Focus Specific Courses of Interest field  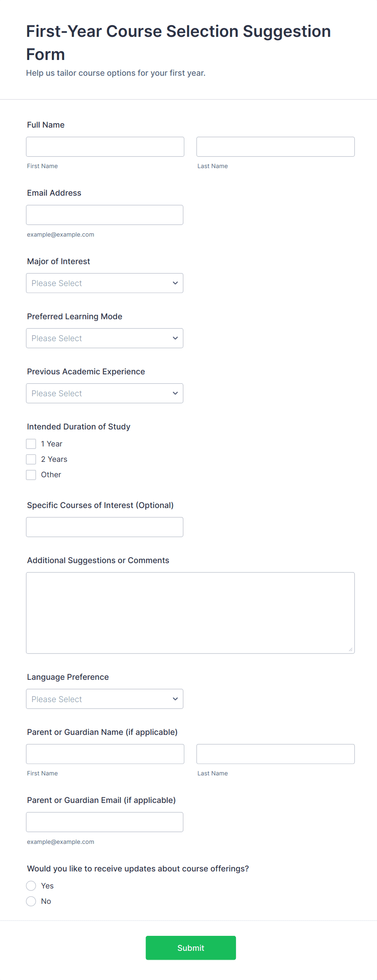point(105,527)
